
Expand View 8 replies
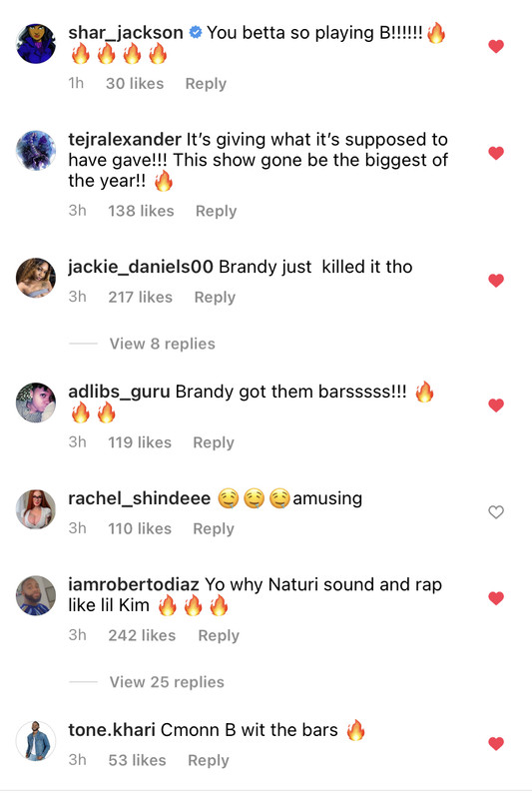pyautogui.click(x=162, y=344)
